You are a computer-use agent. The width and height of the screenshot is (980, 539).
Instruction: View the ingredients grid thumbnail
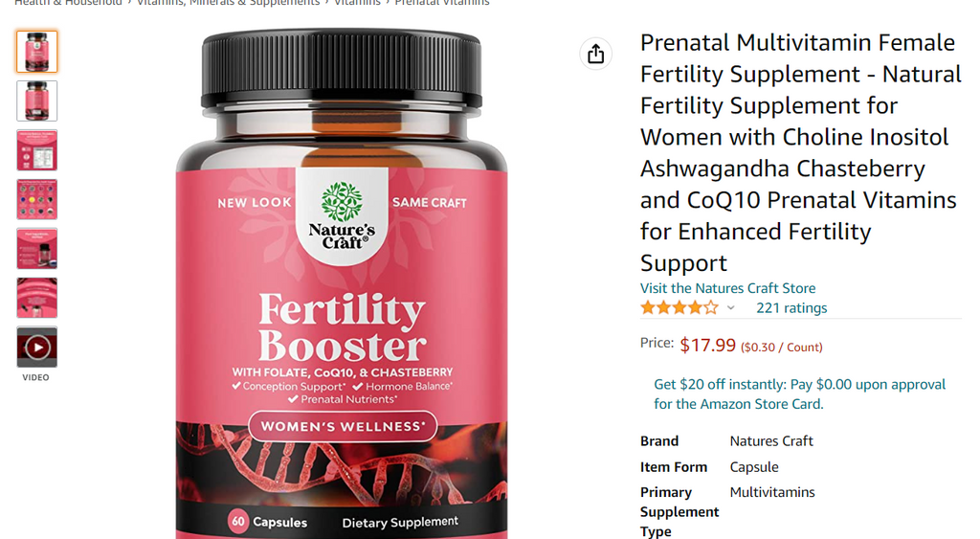37,199
